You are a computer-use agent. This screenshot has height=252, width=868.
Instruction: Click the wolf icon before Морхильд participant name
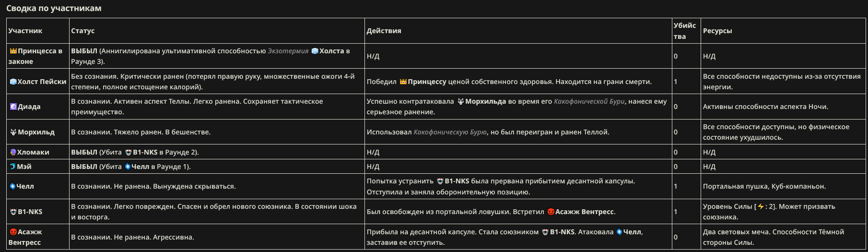(13, 132)
